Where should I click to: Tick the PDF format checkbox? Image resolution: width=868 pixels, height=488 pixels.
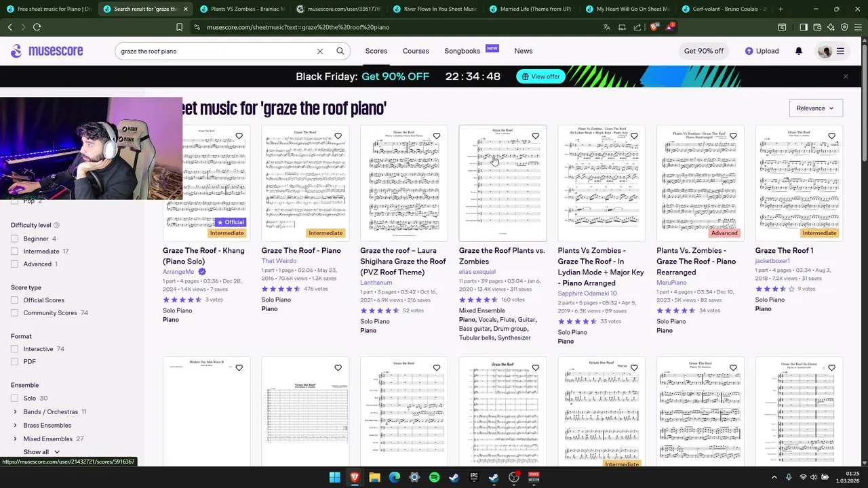(14, 362)
